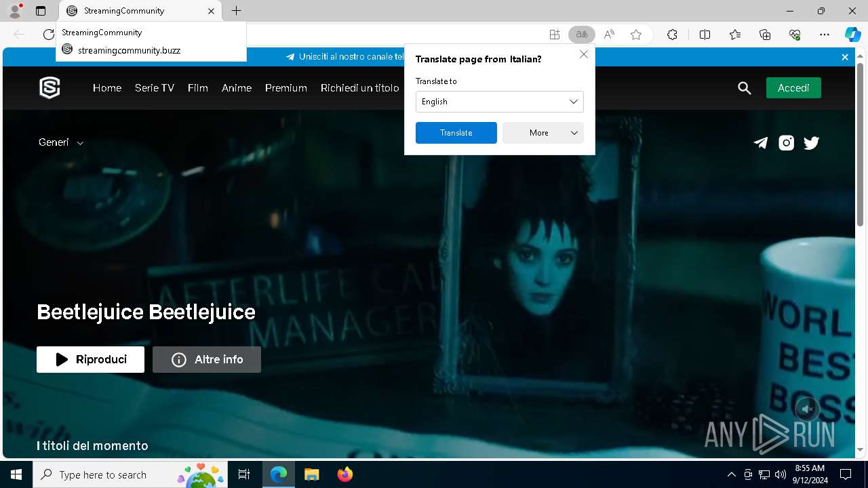Open the notification center

click(846, 474)
